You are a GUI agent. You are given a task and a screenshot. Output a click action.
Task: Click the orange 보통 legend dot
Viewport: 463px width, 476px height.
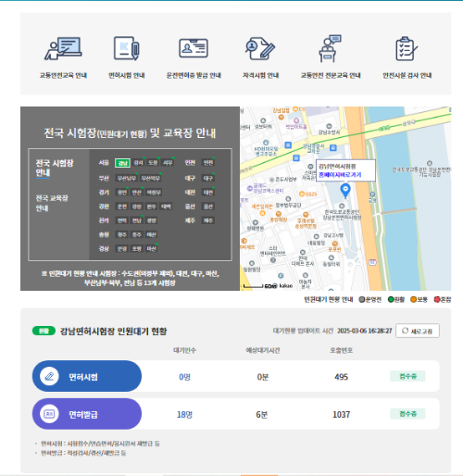pyautogui.click(x=413, y=299)
